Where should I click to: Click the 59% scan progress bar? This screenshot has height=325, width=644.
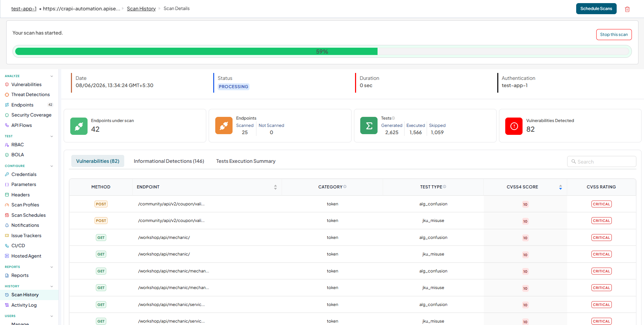(322, 52)
